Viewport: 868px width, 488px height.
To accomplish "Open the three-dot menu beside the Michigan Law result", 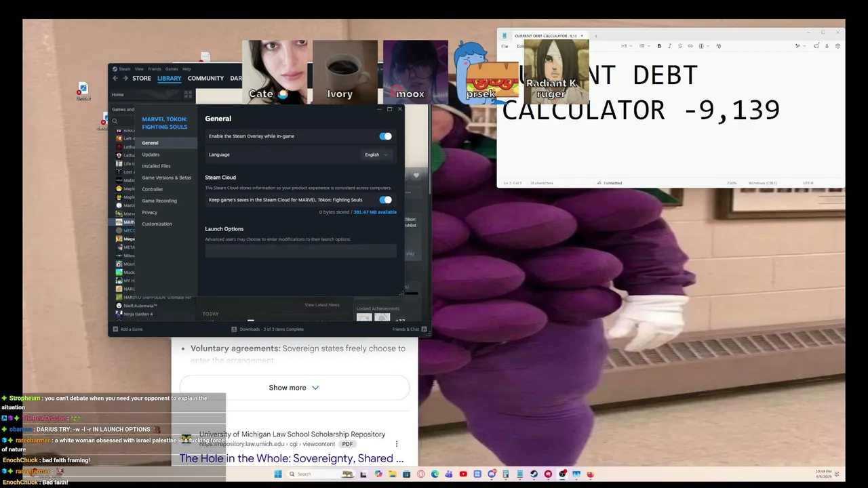I will [397, 444].
